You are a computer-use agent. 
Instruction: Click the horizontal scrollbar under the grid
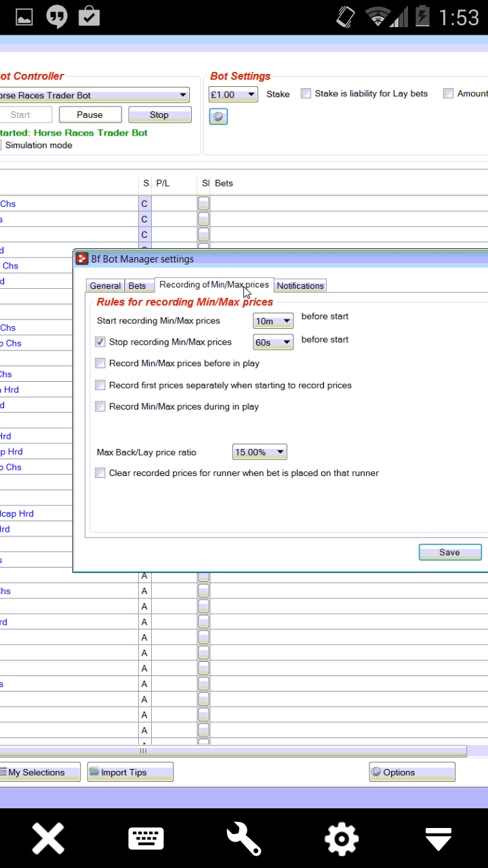pyautogui.click(x=233, y=751)
